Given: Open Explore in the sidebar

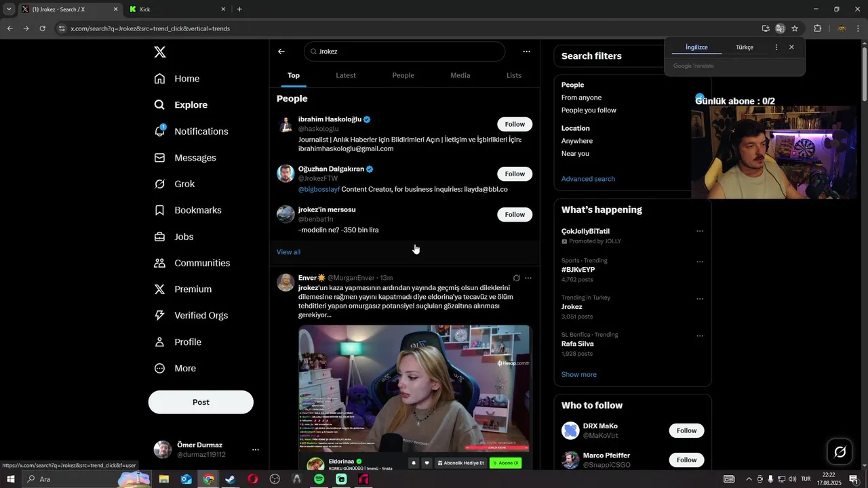Looking at the screenshot, I should [x=181, y=105].
